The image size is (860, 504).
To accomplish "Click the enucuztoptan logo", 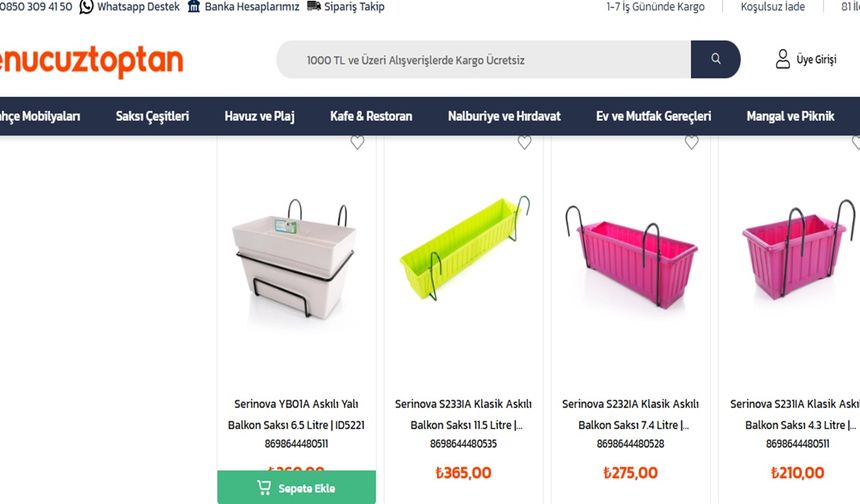I will (x=91, y=62).
